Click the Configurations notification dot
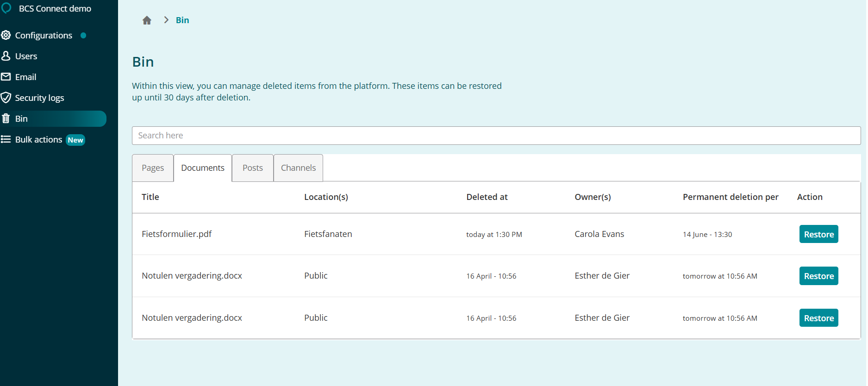868x386 pixels. [83, 35]
